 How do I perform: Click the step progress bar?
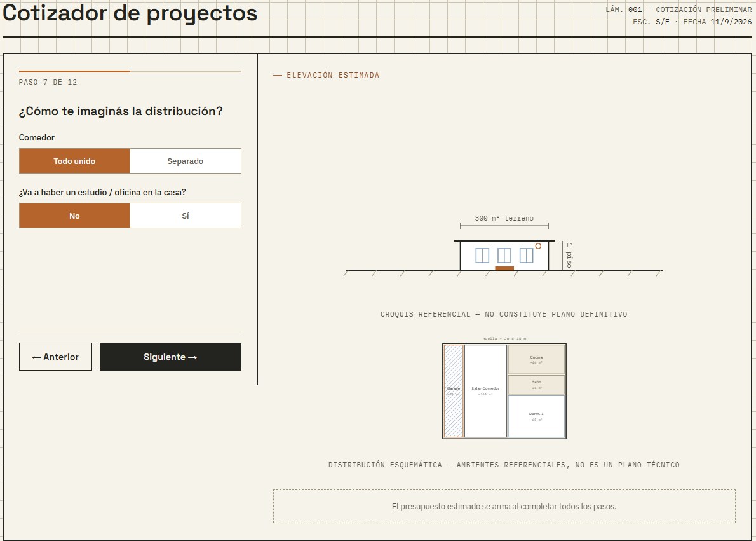(130, 71)
